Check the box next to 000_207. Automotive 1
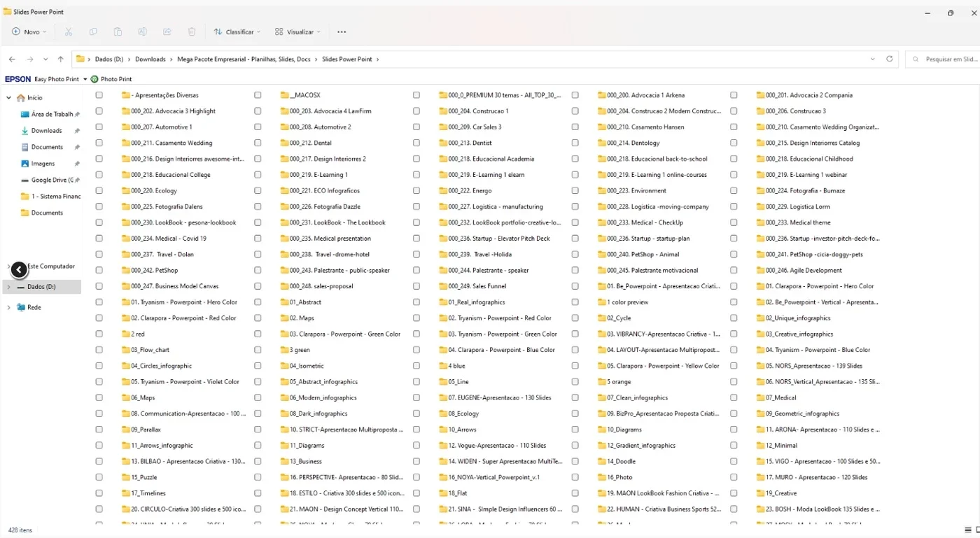980x538 pixels. pyautogui.click(x=99, y=127)
